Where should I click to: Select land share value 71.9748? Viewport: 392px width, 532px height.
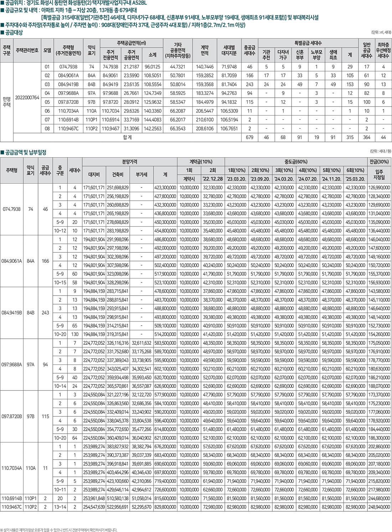pos(229,67)
